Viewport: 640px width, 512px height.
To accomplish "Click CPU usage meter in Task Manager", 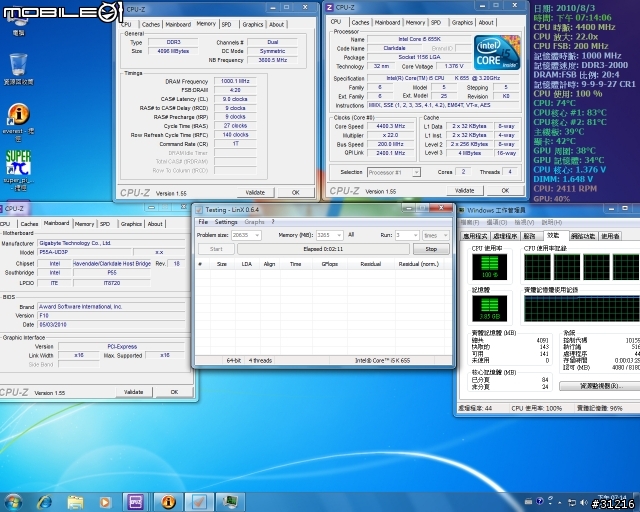I will pos(489,267).
